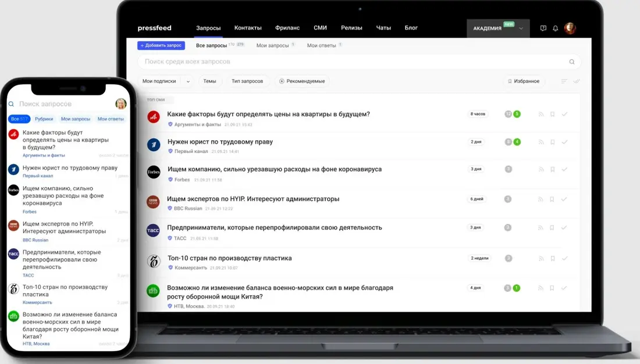Subscribe via RSS icon on квартиры row
Image resolution: width=640 pixels, height=364 pixels.
pyautogui.click(x=541, y=115)
